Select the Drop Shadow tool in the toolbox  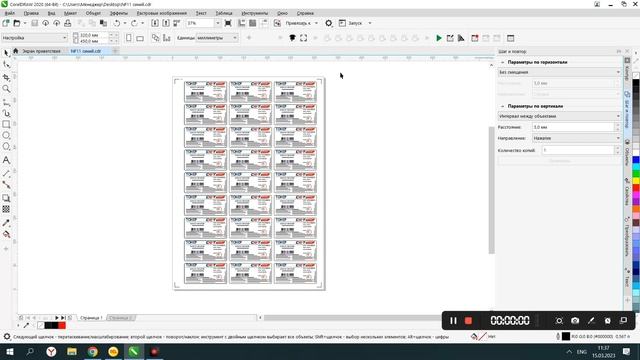tap(6, 198)
